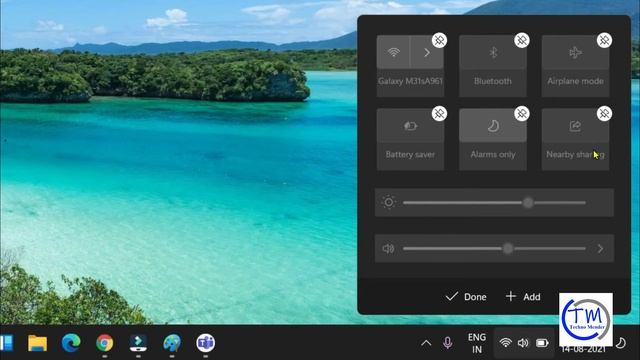The width and height of the screenshot is (640, 360).
Task: Launch Microsoft Edge from the taskbar
Action: [71, 343]
